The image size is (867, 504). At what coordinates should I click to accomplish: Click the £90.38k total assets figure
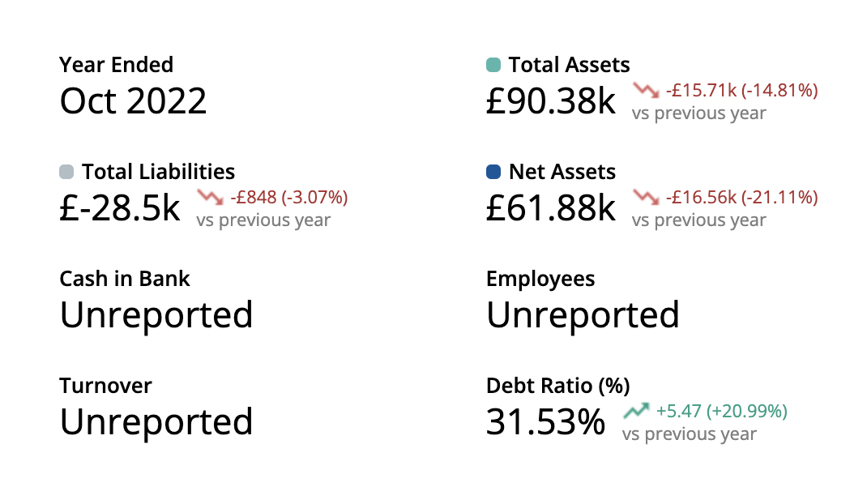(551, 101)
